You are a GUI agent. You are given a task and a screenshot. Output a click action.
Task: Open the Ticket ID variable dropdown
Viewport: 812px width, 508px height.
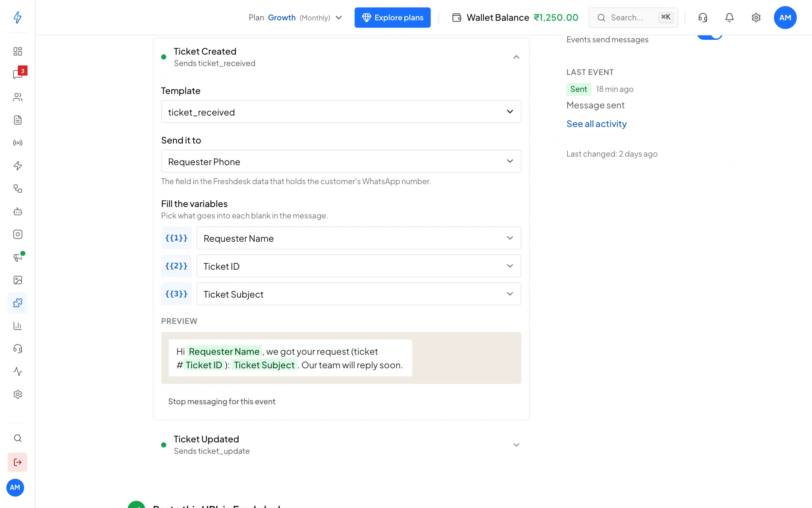359,266
